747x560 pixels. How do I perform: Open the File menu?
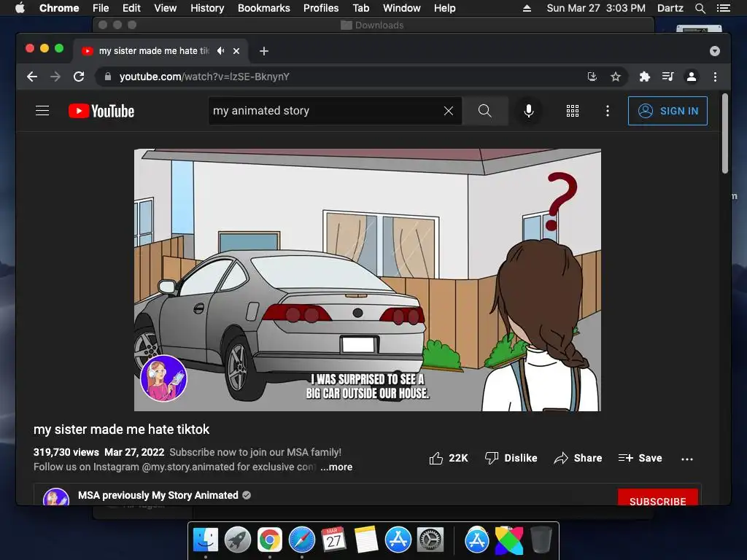(x=101, y=8)
